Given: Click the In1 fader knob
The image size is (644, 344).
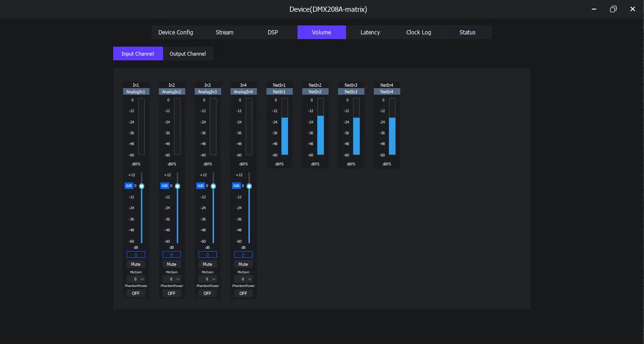Looking at the screenshot, I should pyautogui.click(x=141, y=186).
